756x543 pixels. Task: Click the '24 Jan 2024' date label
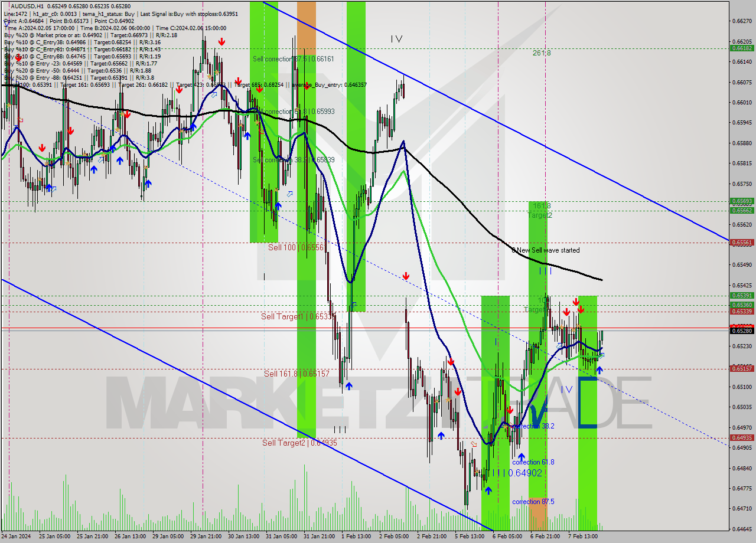16,537
